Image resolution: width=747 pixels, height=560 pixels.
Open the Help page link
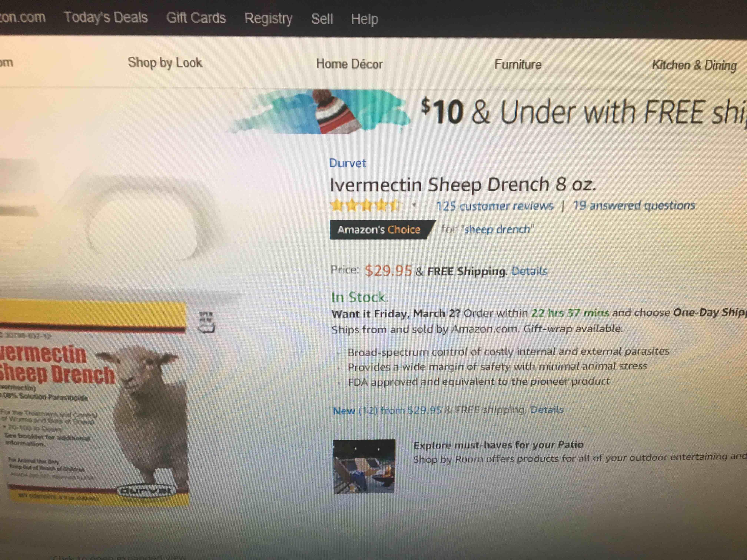pyautogui.click(x=364, y=20)
